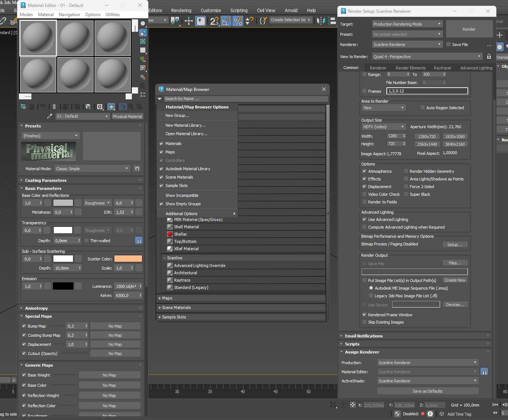
Task: Toggle Show Shaded Material in Viewport icon
Action: (x=112, y=107)
